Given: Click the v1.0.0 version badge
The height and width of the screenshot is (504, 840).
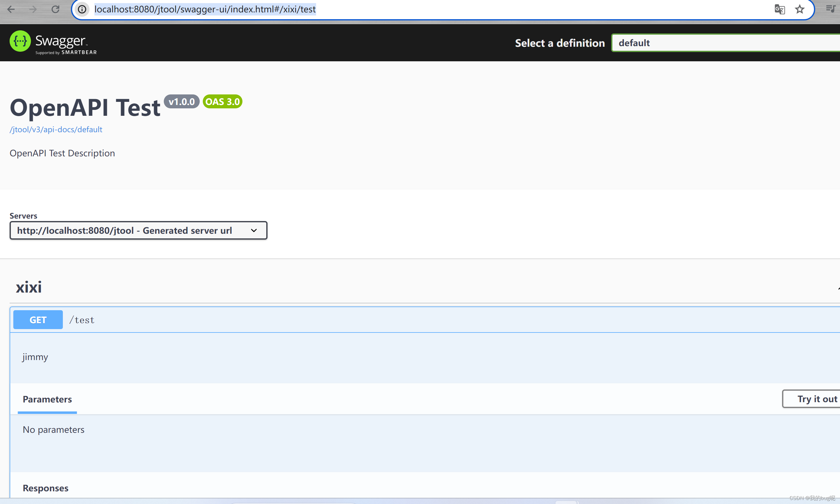Looking at the screenshot, I should (182, 102).
